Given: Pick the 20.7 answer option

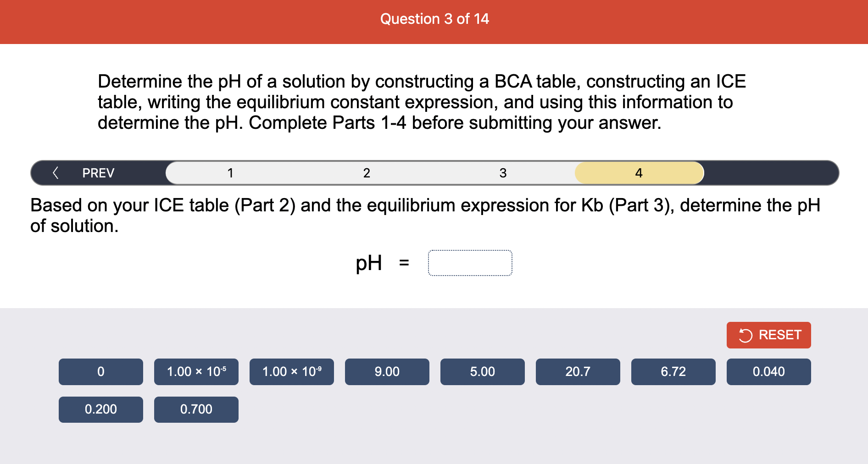Looking at the screenshot, I should (578, 372).
